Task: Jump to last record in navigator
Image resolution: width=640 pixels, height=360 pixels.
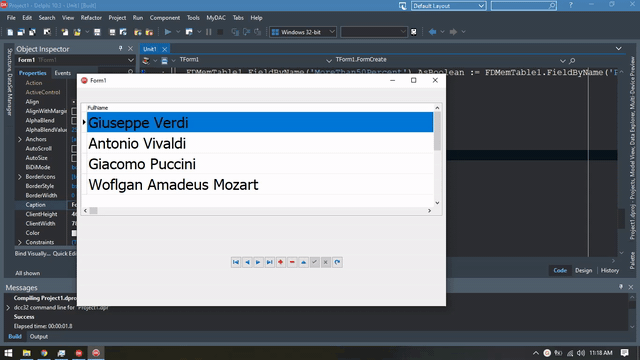Action: click(x=269, y=262)
